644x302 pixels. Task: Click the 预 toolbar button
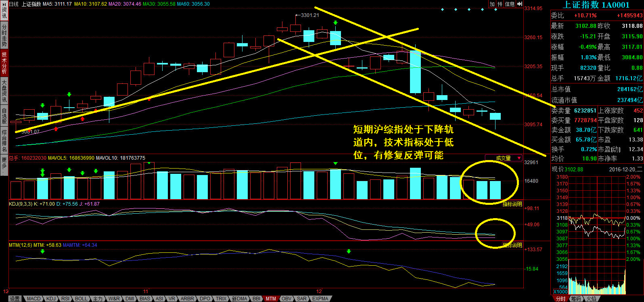[x=500, y=4]
